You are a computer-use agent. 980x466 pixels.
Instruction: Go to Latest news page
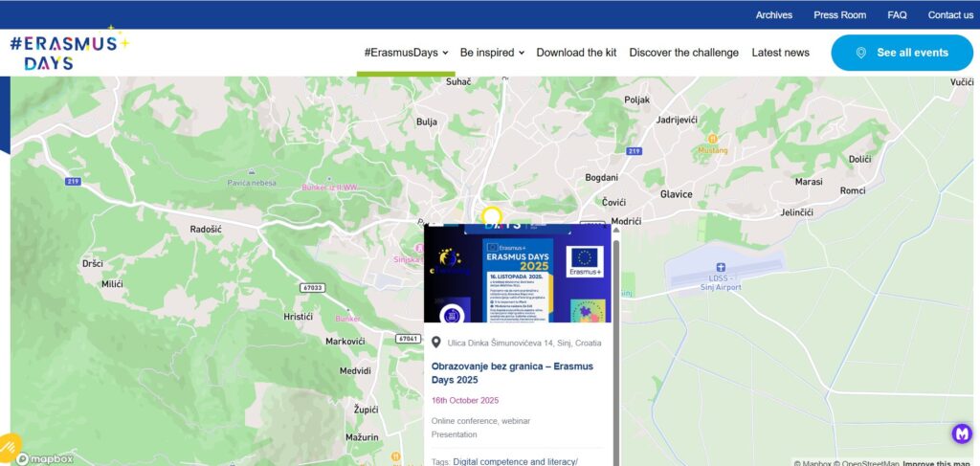click(780, 53)
